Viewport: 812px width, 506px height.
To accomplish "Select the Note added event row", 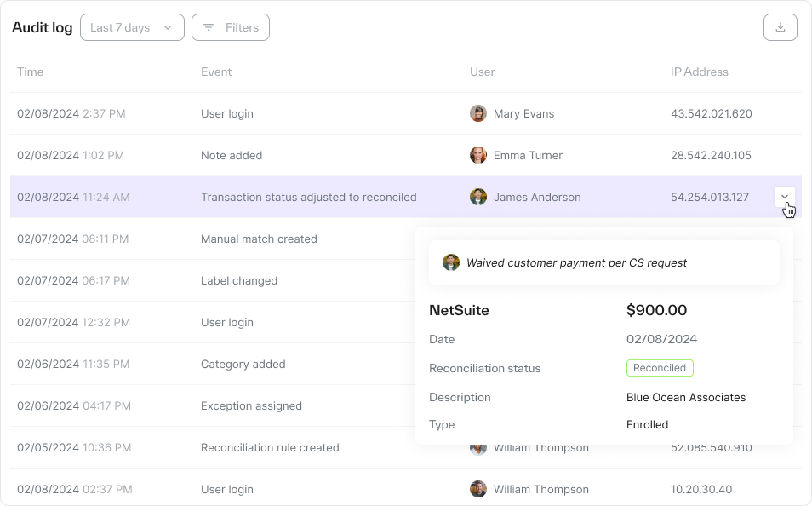I will point(232,155).
